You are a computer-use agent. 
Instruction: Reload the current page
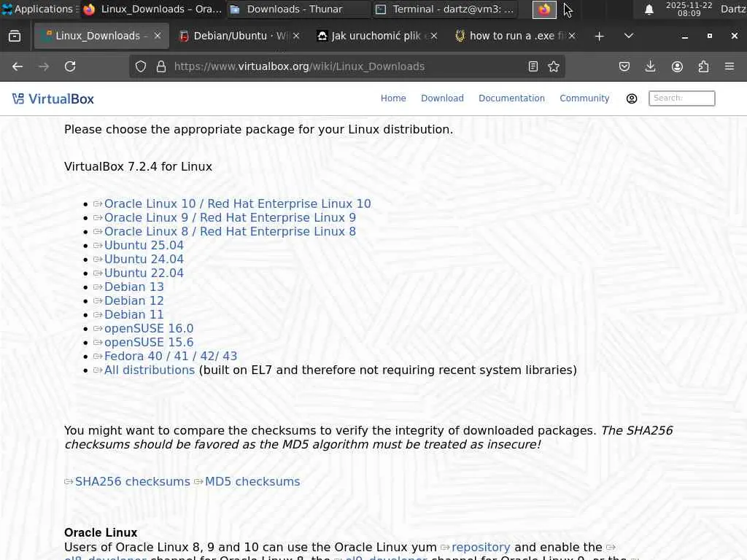coord(70,66)
